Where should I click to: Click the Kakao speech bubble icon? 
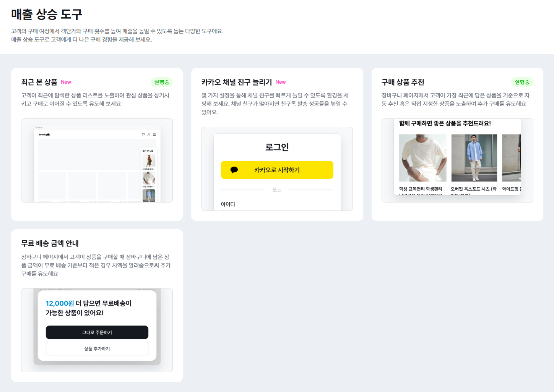pyautogui.click(x=234, y=170)
